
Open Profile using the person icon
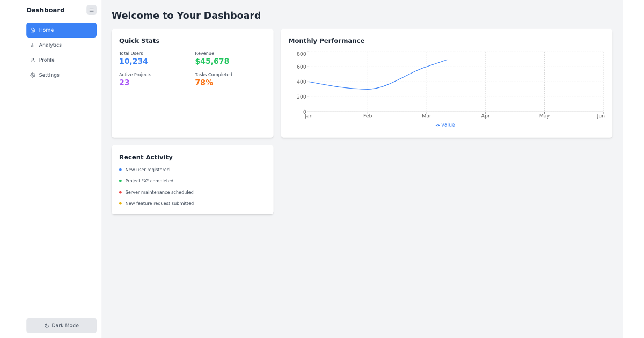(33, 60)
